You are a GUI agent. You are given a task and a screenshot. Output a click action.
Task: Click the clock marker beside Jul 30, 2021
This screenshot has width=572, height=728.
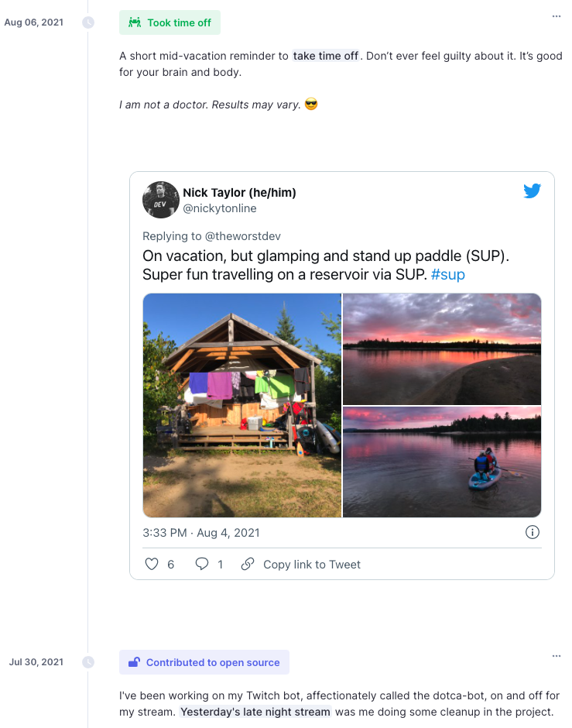[88, 662]
